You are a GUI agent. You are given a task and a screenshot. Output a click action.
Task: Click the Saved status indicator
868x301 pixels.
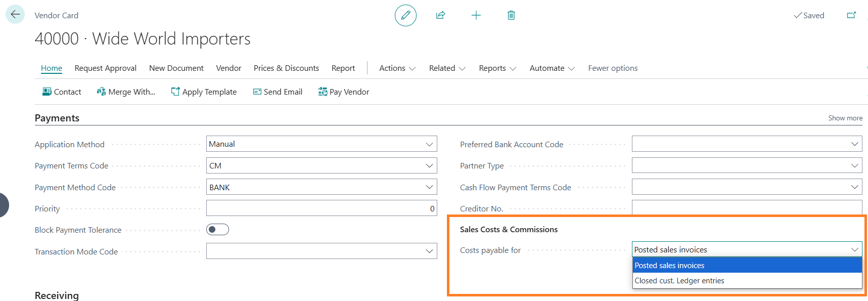809,15
